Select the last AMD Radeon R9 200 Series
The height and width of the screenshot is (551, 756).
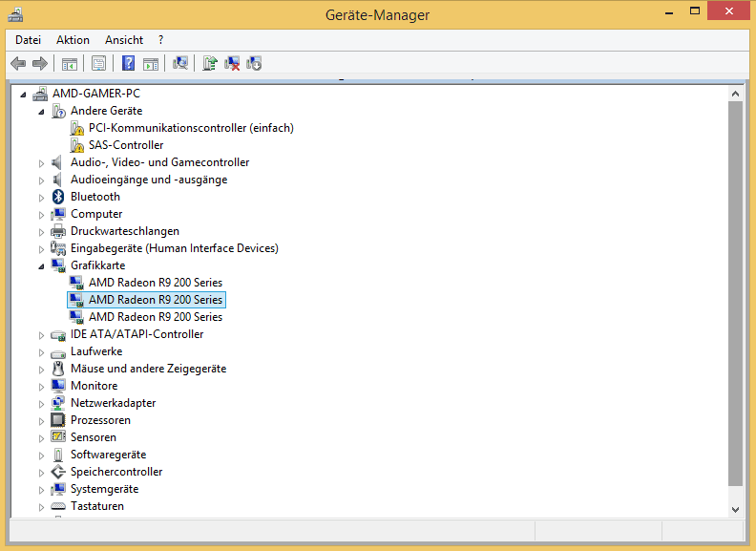156,317
